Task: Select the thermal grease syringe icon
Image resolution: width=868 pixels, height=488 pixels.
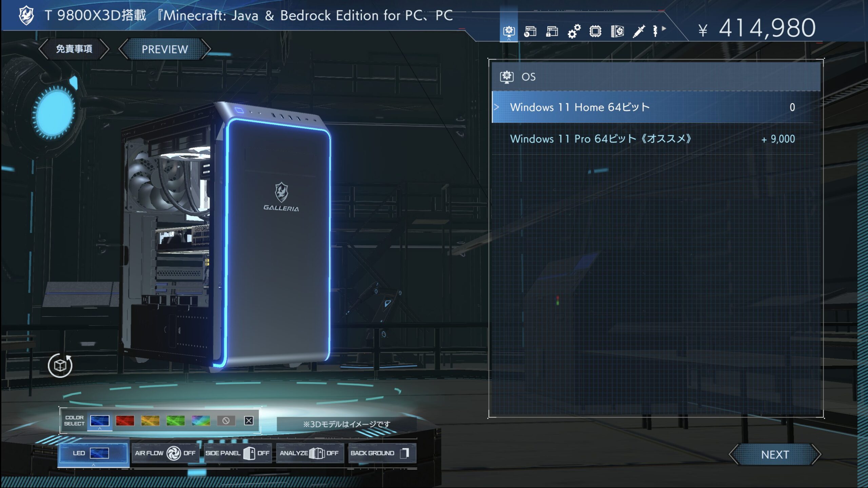Action: pos(639,32)
